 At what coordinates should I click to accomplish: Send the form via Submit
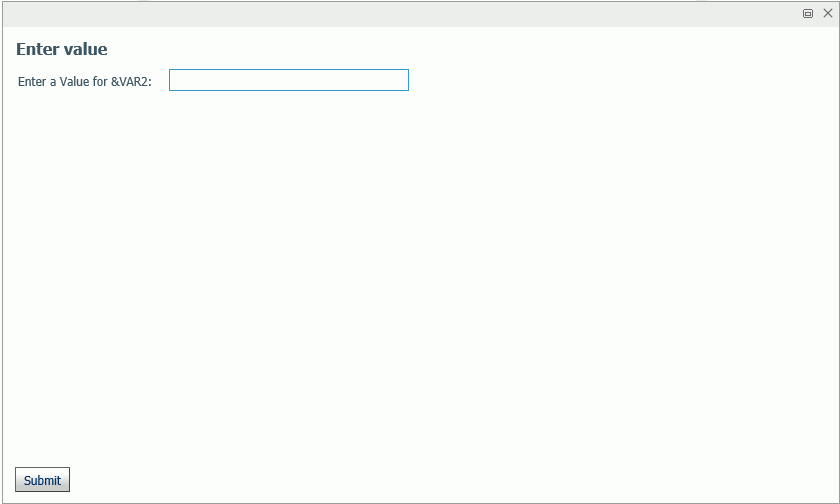point(42,479)
